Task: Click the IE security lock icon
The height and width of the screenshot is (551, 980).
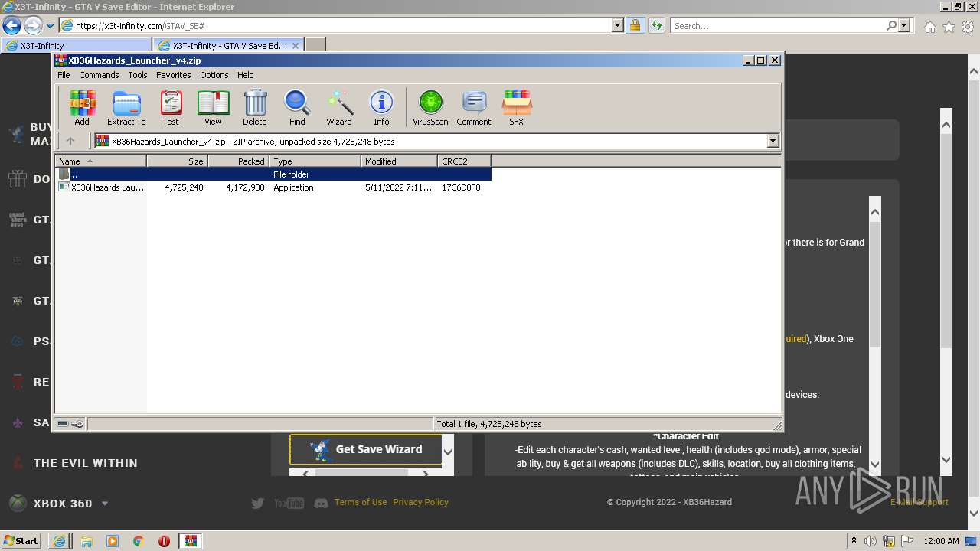Action: coord(635,25)
